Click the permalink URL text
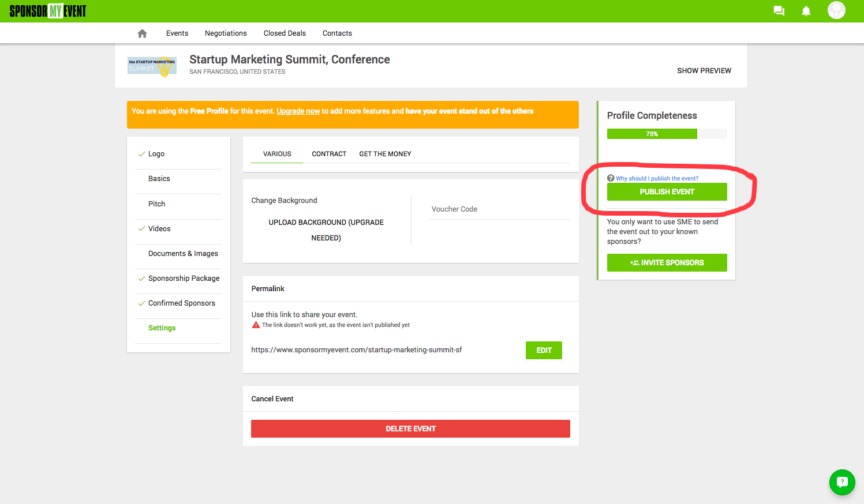This screenshot has height=504, width=864. point(357,350)
